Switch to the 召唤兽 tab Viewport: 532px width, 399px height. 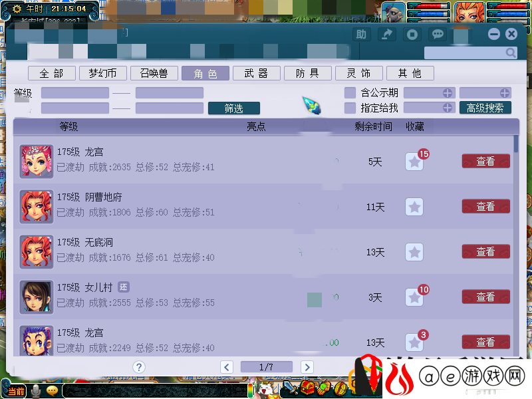pyautogui.click(x=154, y=73)
